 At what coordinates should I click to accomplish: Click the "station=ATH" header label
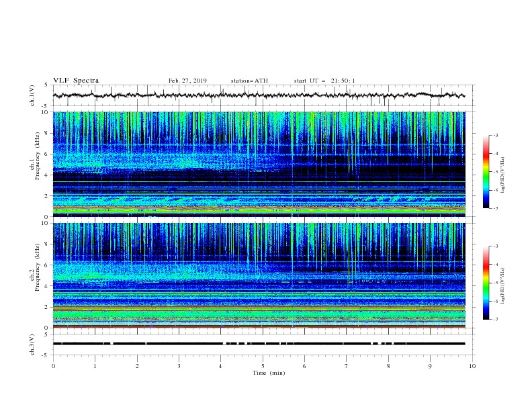249,81
